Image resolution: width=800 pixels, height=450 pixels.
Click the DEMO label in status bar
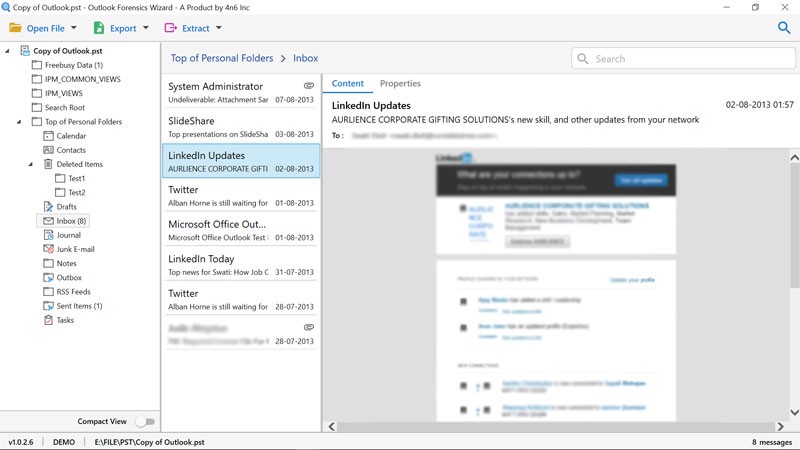click(x=64, y=442)
